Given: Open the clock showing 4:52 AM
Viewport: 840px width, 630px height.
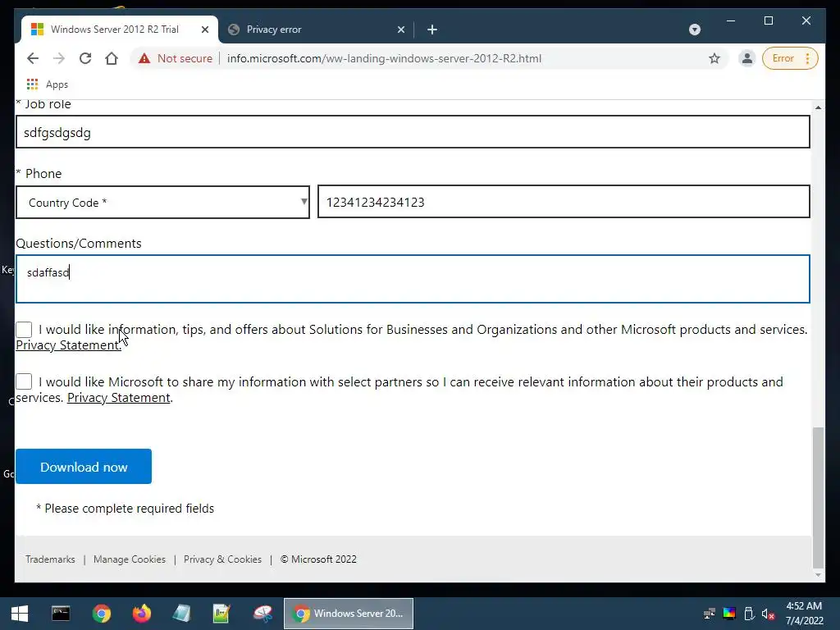Looking at the screenshot, I should (804, 614).
